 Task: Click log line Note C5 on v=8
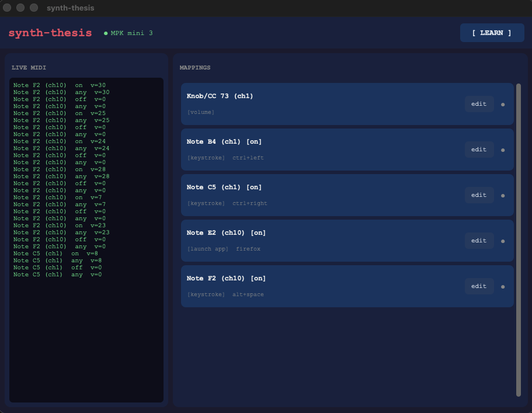(x=55, y=254)
